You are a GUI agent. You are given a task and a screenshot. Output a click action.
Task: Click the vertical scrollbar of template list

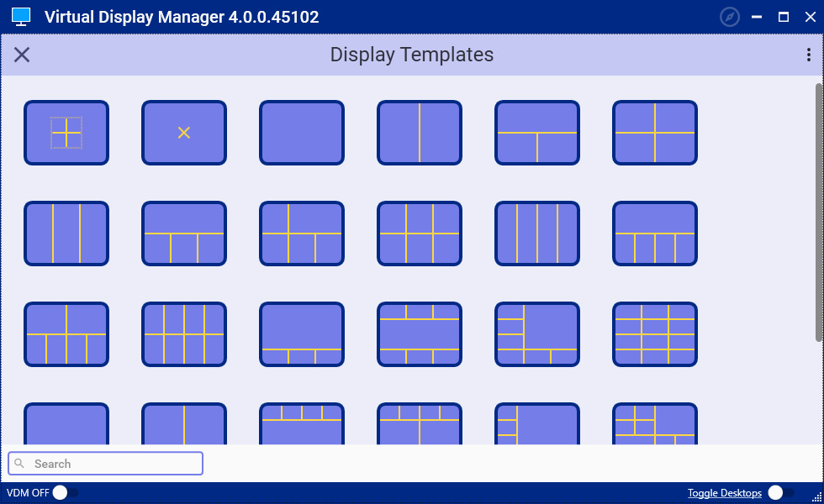[819, 210]
